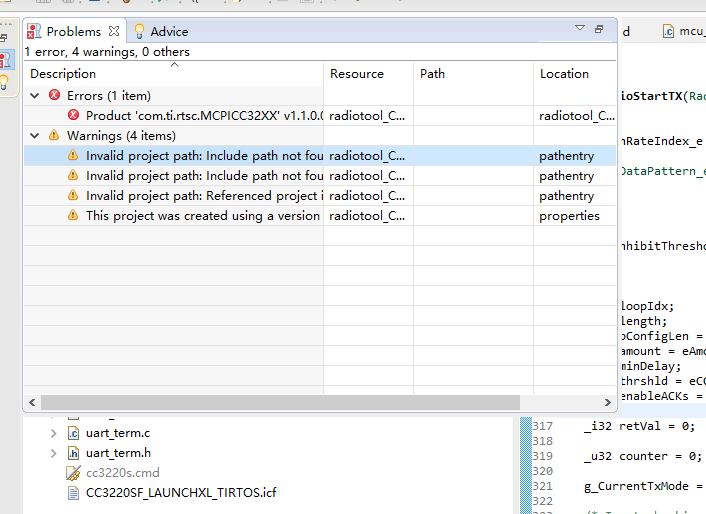The width and height of the screenshot is (706, 514).
Task: Click the Product error row's Location cell
Action: pos(576,116)
